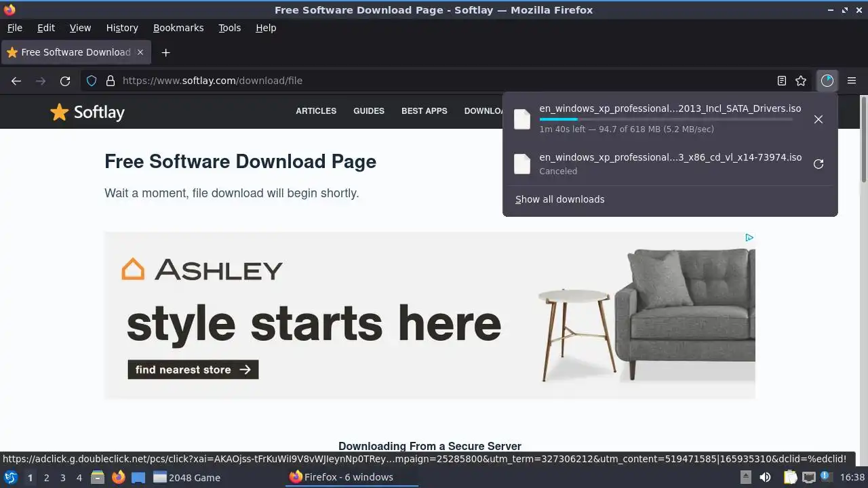Click 'Free Software Download Page' heading

(x=240, y=161)
